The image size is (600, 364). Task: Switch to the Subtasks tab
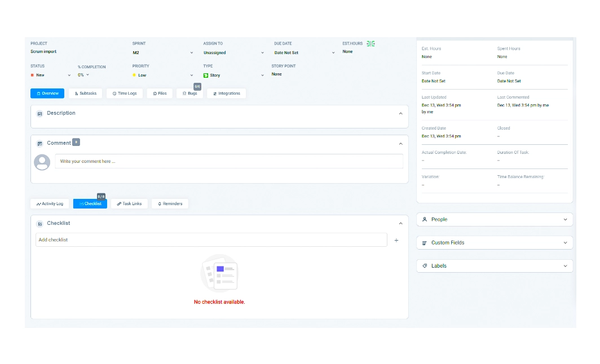tap(86, 94)
